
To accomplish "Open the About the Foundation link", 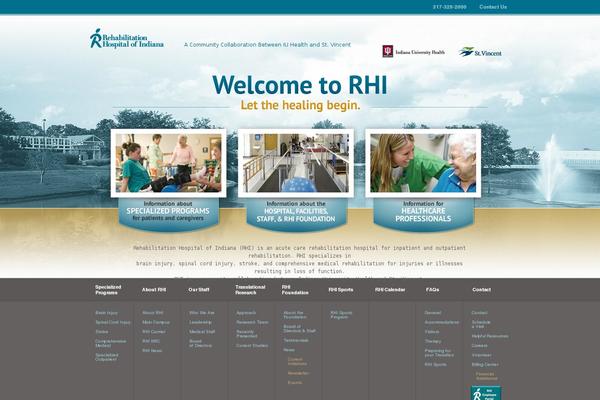I will click(295, 315).
